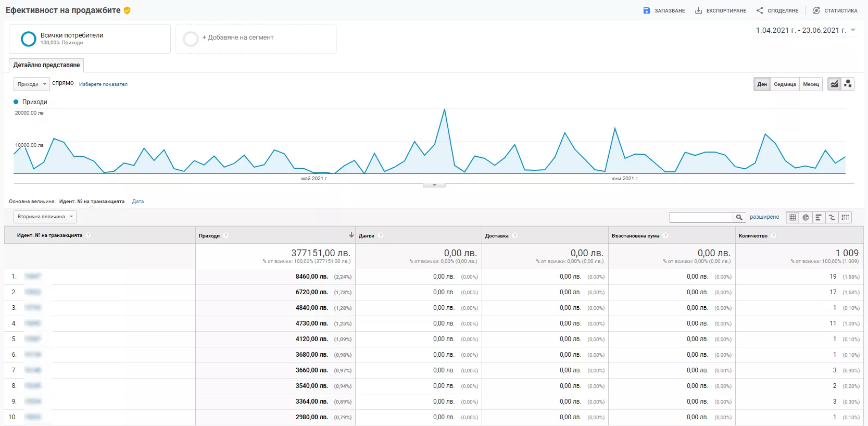This screenshot has width=868, height=426.
Task: Open the Вторична величина dropdown
Action: (x=45, y=217)
